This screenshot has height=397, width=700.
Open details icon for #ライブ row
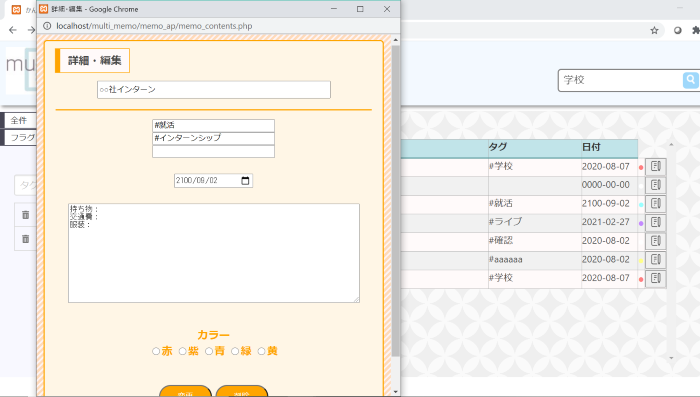coord(655,222)
